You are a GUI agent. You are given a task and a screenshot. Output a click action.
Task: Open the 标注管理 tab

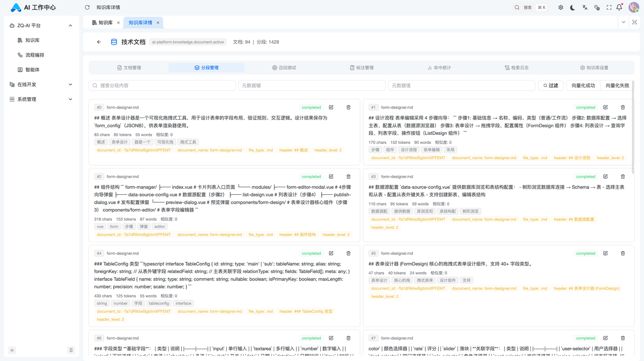click(x=362, y=68)
